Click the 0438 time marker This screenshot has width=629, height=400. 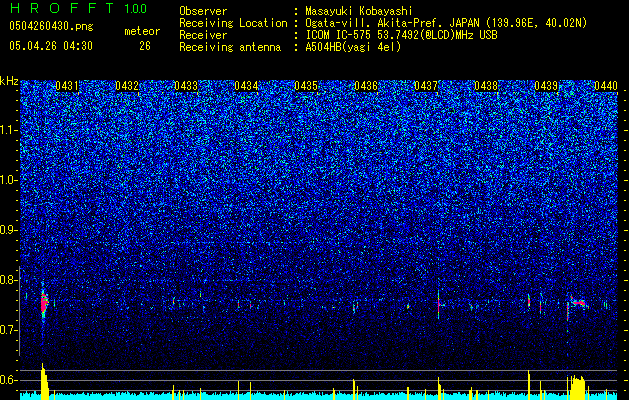click(486, 86)
